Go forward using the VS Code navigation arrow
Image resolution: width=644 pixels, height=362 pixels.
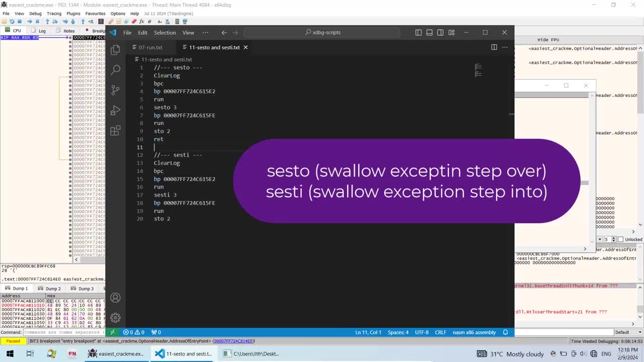(x=235, y=32)
